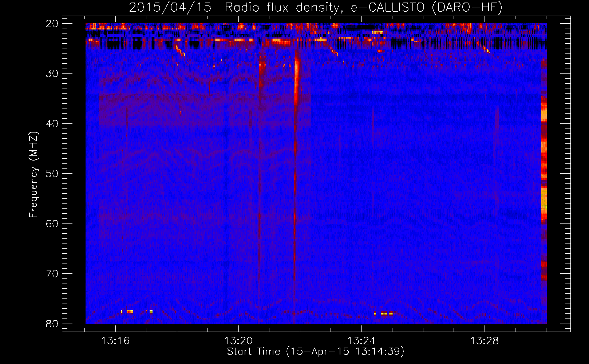
Task: Click the 80 frequency tick label
Action: pyautogui.click(x=52, y=324)
